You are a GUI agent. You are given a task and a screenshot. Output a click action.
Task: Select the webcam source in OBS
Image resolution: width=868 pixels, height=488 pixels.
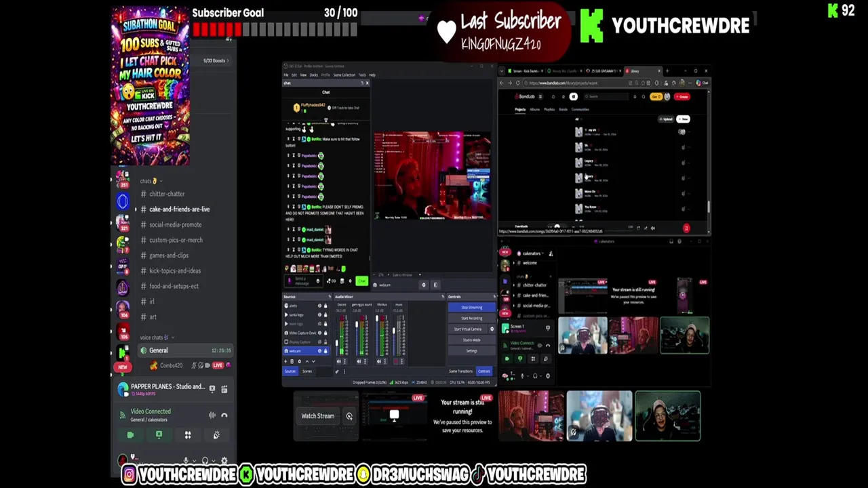pyautogui.click(x=306, y=351)
